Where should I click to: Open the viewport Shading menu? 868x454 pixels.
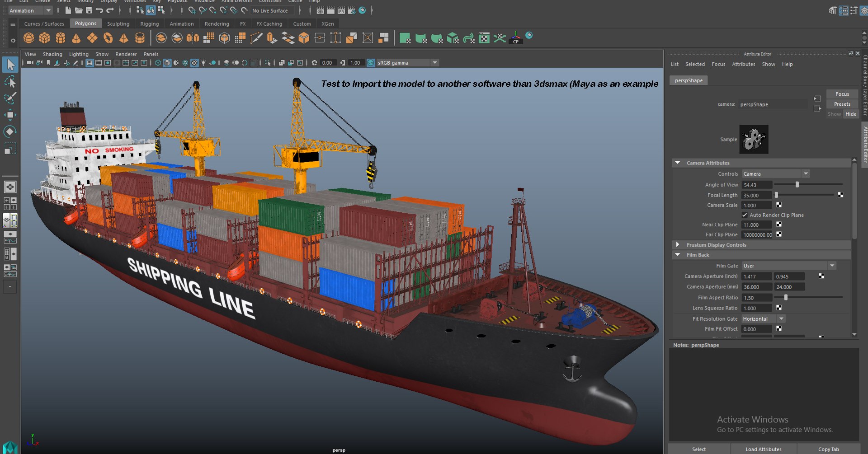(52, 54)
